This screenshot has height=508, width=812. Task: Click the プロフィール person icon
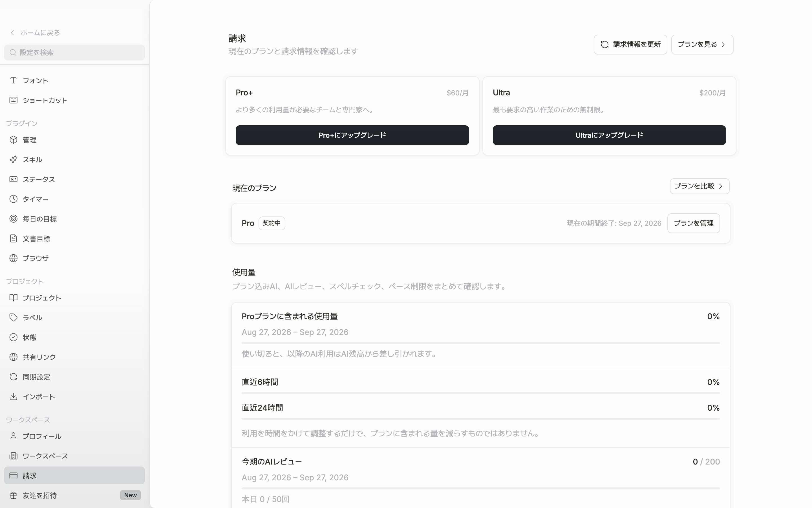coord(14,436)
